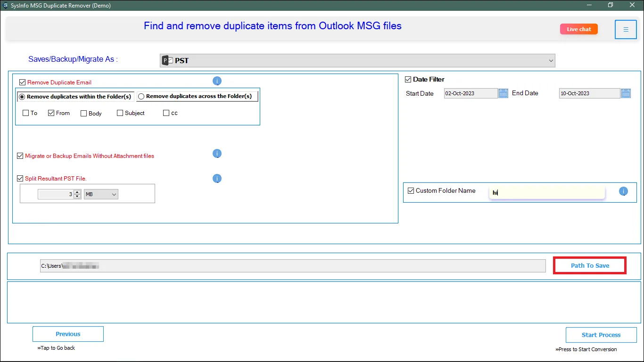644x362 pixels.
Task: Disable the Date Filter checkbox
Action: (408, 80)
